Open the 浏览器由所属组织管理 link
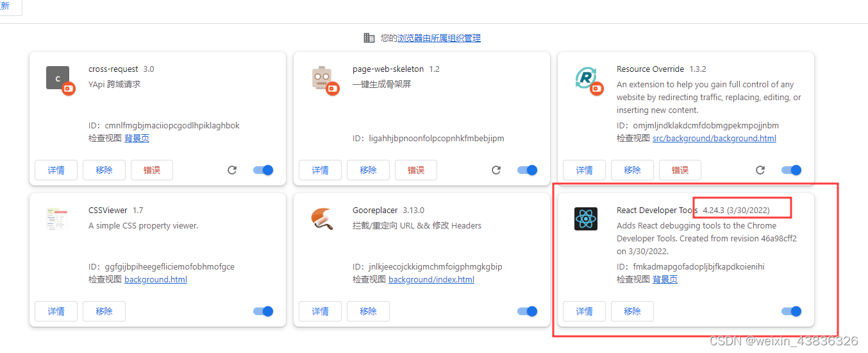 click(x=439, y=39)
